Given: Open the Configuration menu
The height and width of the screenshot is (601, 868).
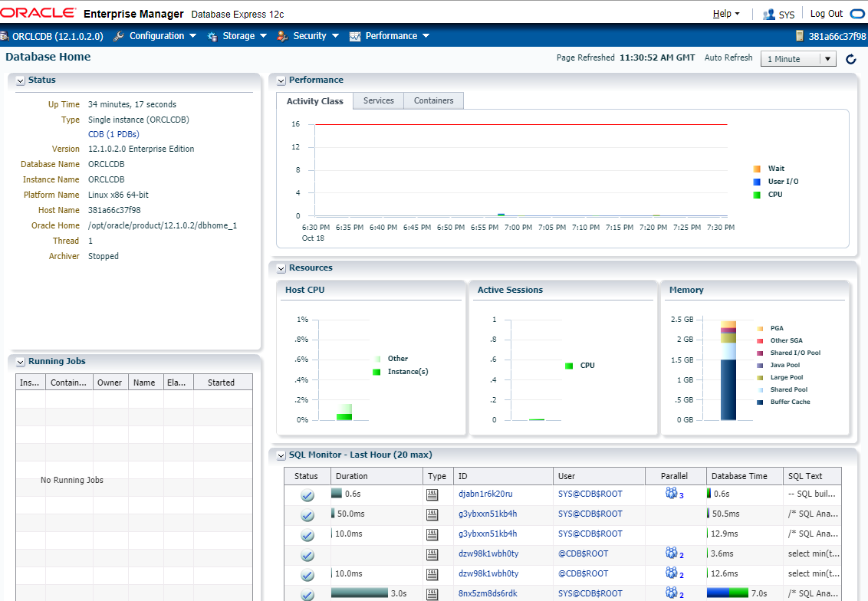Looking at the screenshot, I should coord(163,36).
